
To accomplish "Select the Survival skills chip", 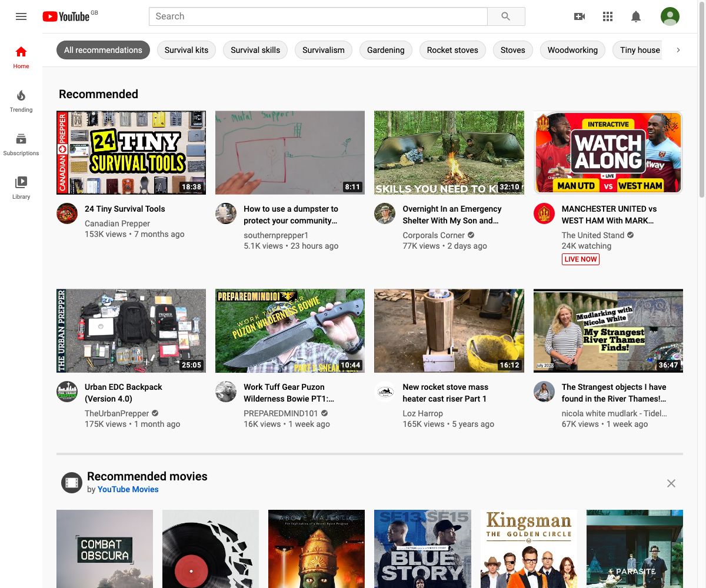I will pos(255,50).
